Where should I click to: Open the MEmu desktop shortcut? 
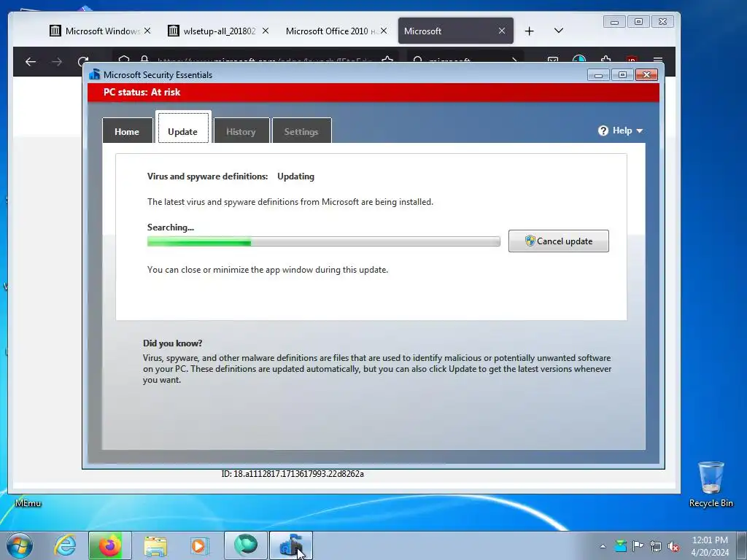tap(28, 503)
